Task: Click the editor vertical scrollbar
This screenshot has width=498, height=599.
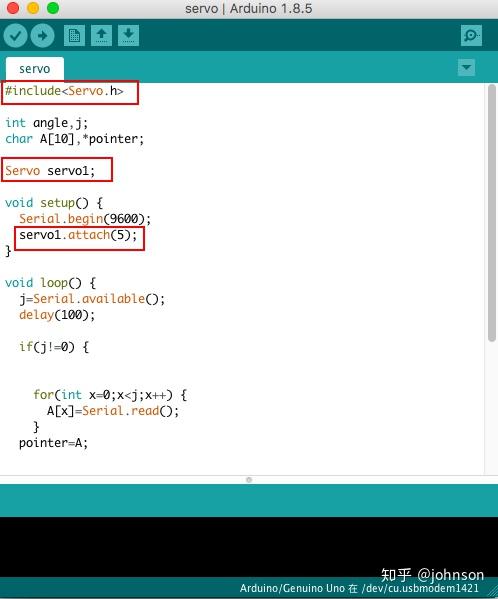Action: point(492,212)
